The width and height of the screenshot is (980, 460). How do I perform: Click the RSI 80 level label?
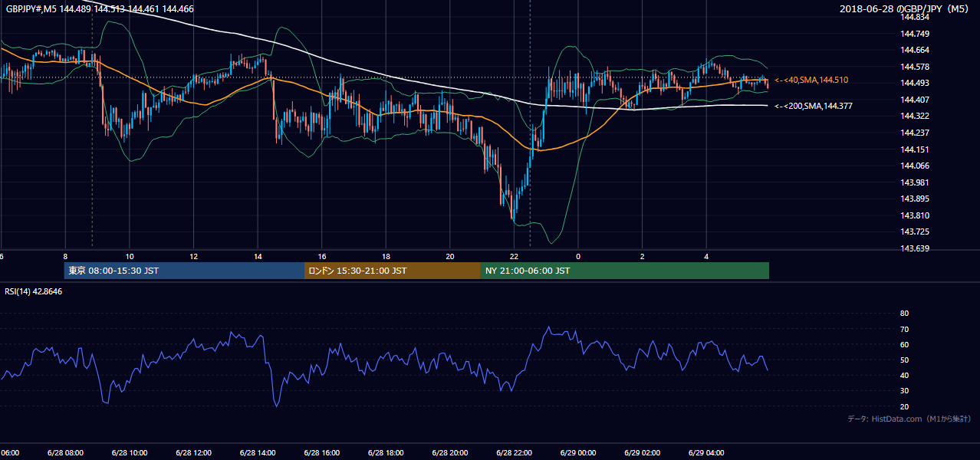pyautogui.click(x=904, y=314)
